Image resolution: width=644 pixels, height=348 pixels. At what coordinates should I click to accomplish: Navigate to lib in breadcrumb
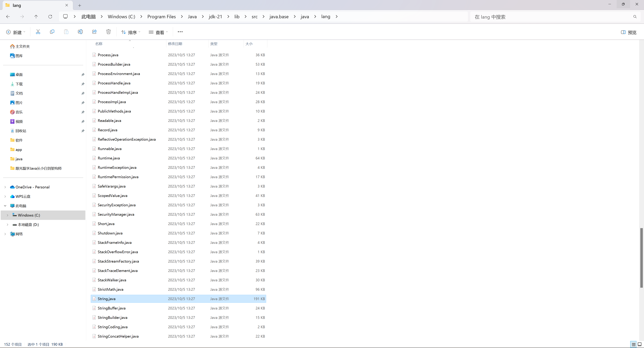coord(237,16)
